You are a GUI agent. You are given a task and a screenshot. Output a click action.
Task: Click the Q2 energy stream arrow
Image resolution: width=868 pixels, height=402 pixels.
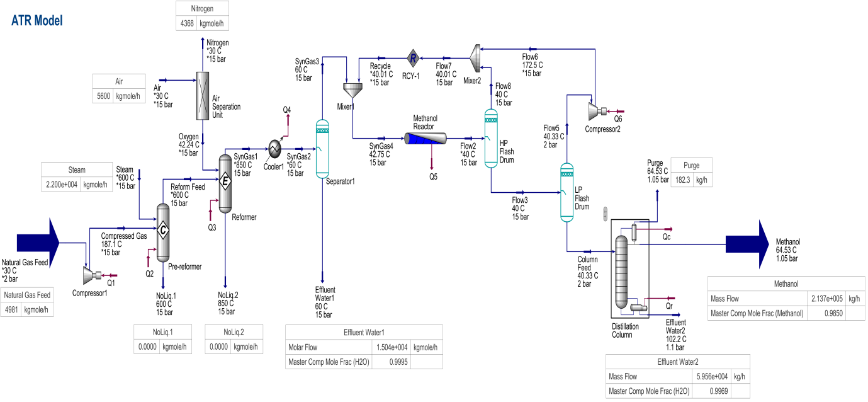tap(149, 257)
